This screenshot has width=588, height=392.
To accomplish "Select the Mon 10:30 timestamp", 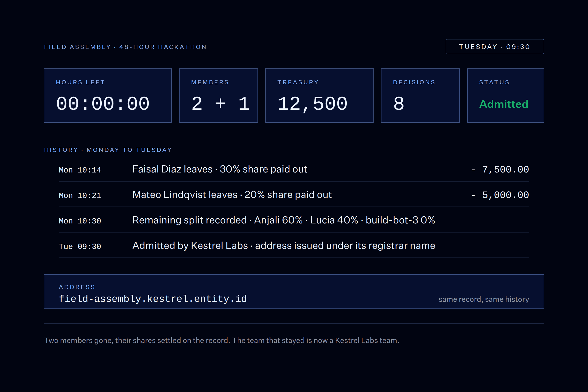I will (80, 221).
